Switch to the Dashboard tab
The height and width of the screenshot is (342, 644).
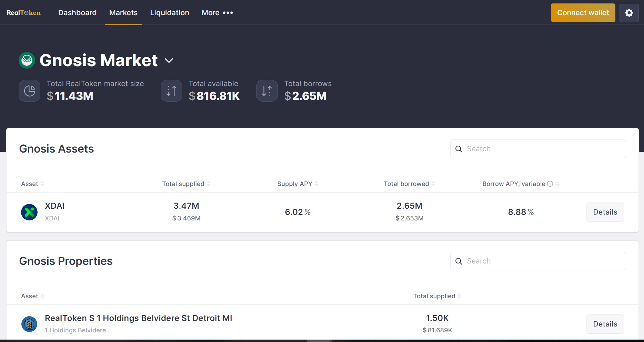(77, 13)
